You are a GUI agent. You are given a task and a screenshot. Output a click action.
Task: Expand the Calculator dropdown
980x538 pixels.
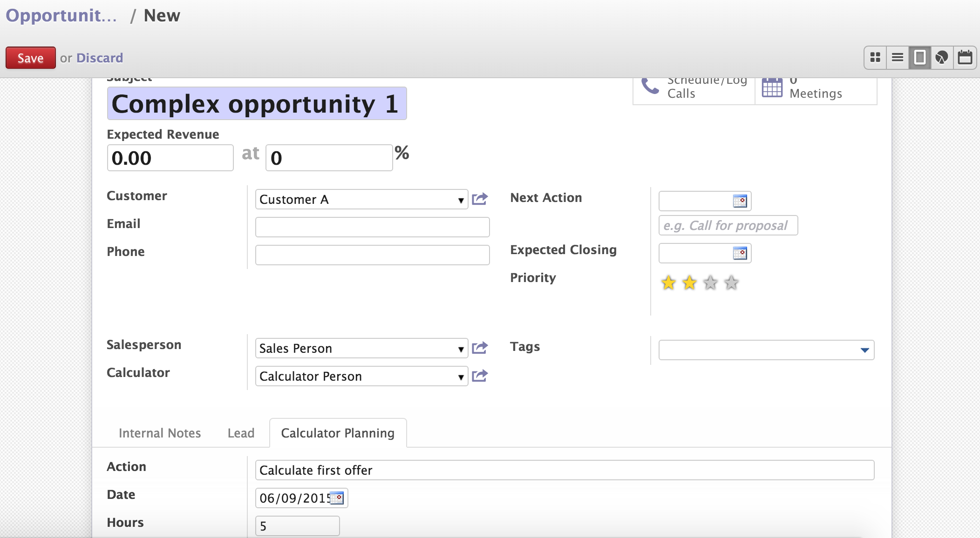[x=461, y=377]
